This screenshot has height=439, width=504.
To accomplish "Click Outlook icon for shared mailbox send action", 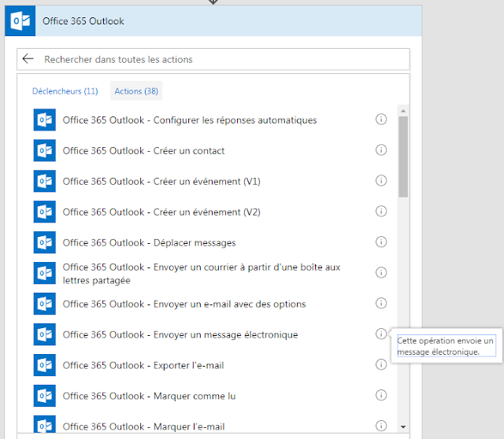I will pos(45,273).
